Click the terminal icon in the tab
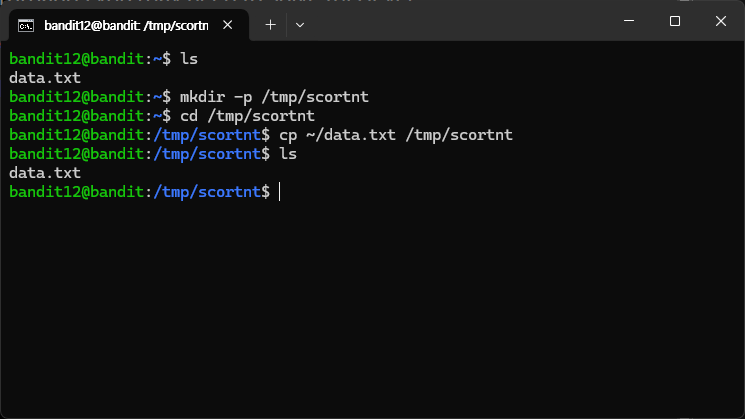This screenshot has height=419, width=745. pyautogui.click(x=26, y=25)
